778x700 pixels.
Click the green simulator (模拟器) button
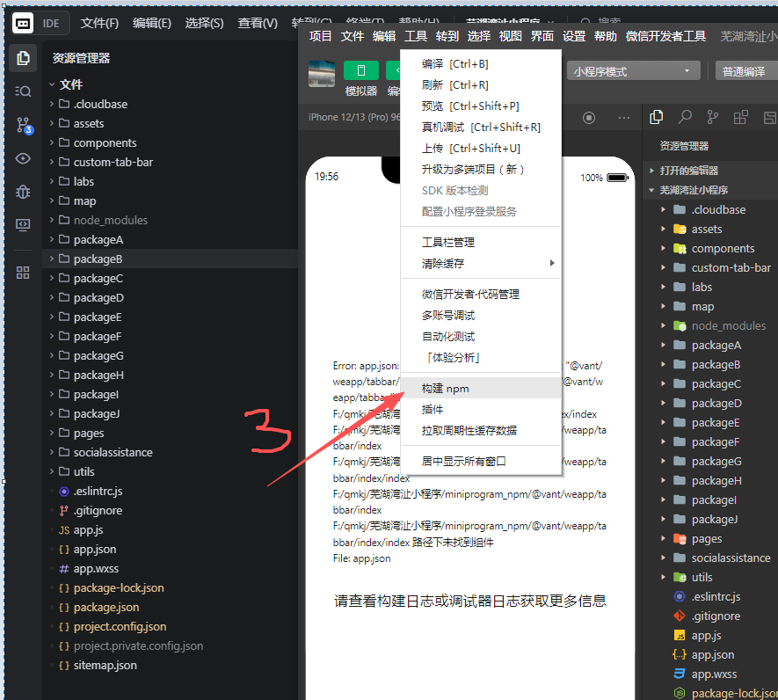click(x=360, y=71)
